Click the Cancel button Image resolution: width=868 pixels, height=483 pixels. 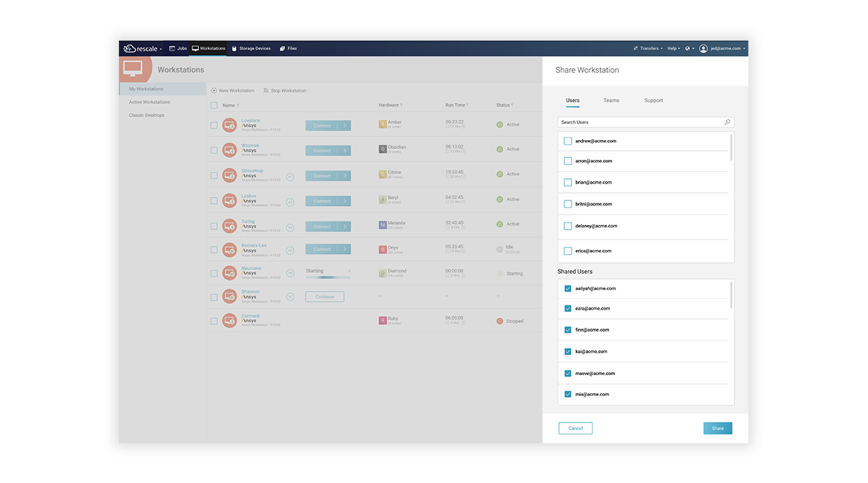575,428
